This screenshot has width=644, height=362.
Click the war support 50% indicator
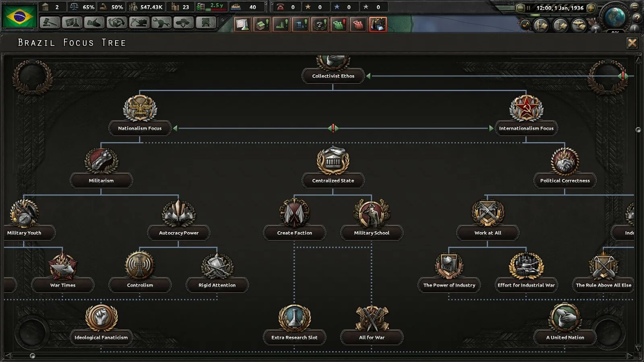pos(111,7)
